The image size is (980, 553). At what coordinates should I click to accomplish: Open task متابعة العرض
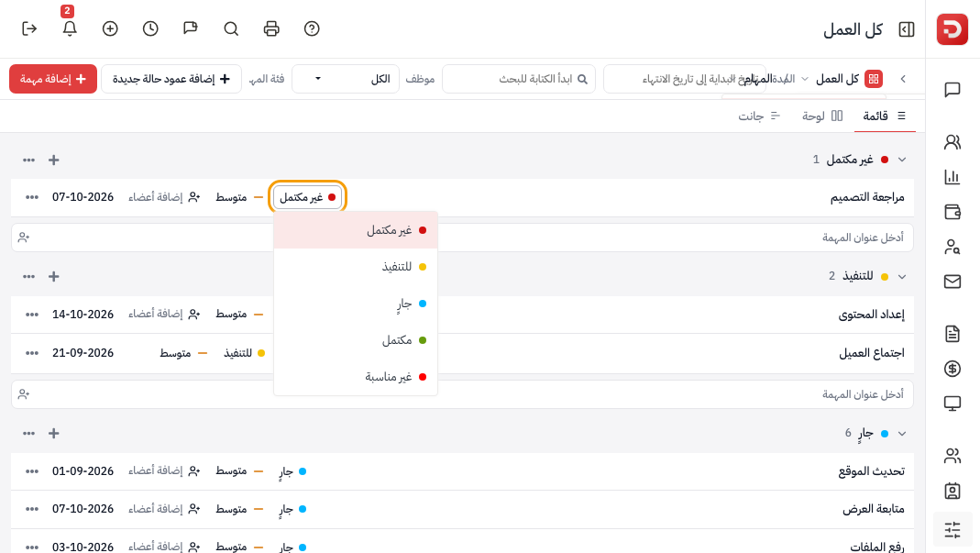click(873, 509)
